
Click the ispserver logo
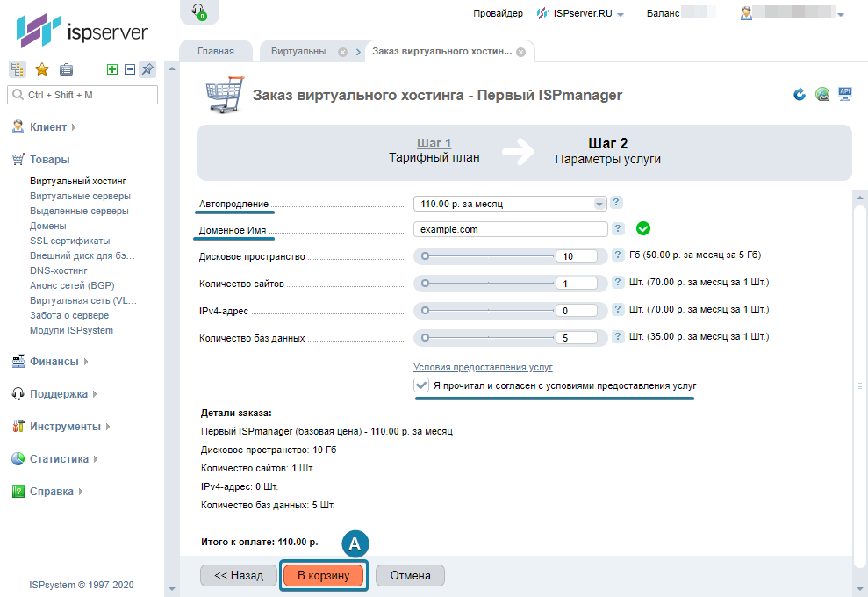pos(82,31)
